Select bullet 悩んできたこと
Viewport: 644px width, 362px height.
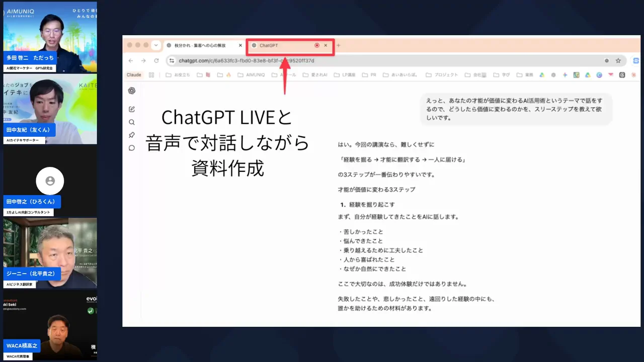[x=361, y=241]
